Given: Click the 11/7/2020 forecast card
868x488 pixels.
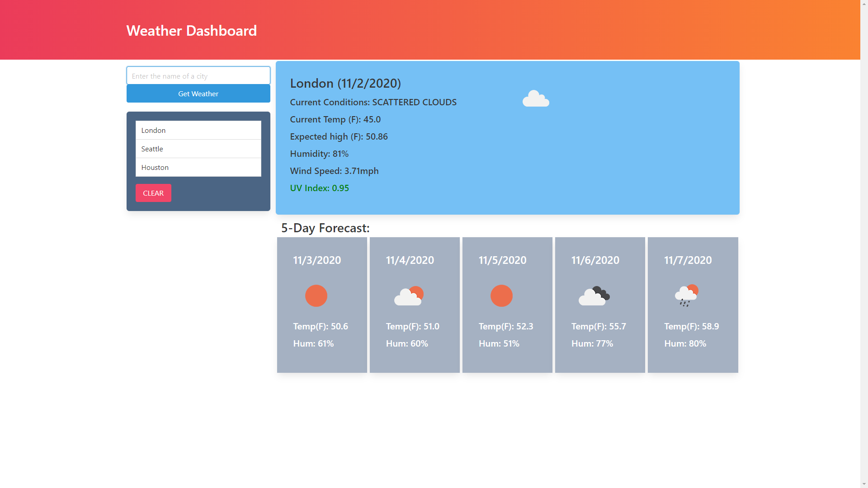Looking at the screenshot, I should [693, 305].
